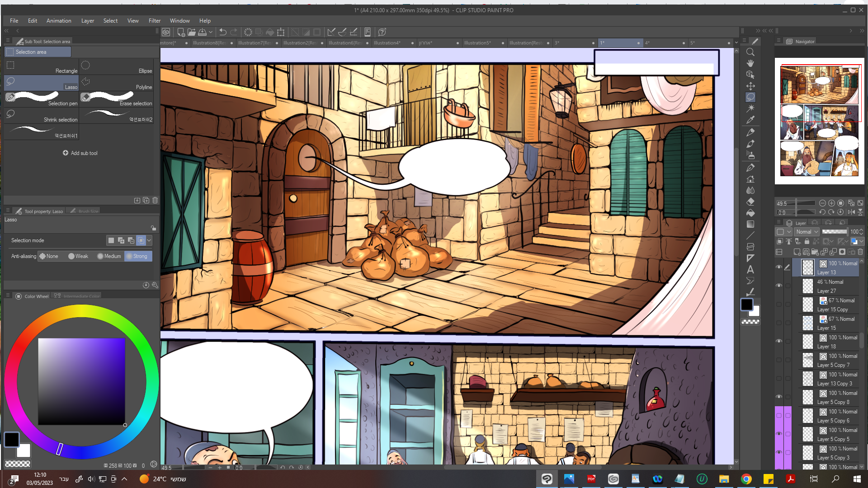Select the Eyedropper tool
Screen dimensions: 868x488
(750, 120)
